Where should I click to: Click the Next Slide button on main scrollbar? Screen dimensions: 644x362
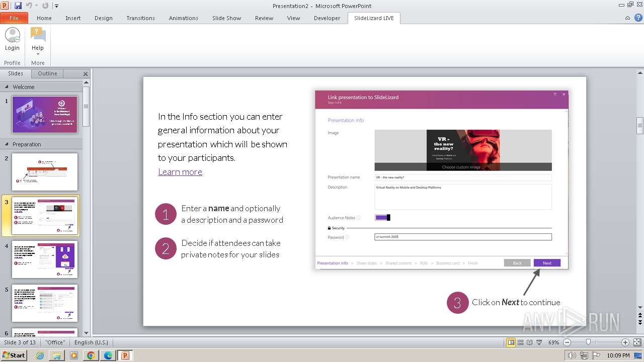click(640, 322)
